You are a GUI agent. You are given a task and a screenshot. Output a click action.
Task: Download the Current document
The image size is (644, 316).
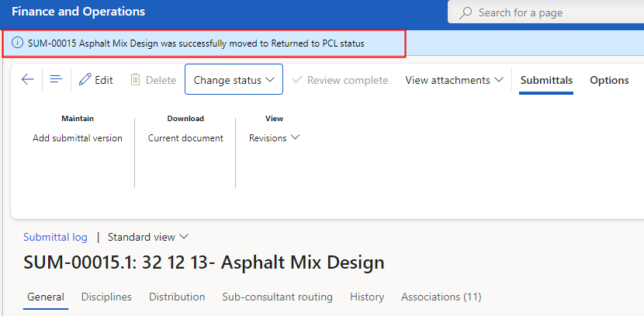pyautogui.click(x=185, y=138)
